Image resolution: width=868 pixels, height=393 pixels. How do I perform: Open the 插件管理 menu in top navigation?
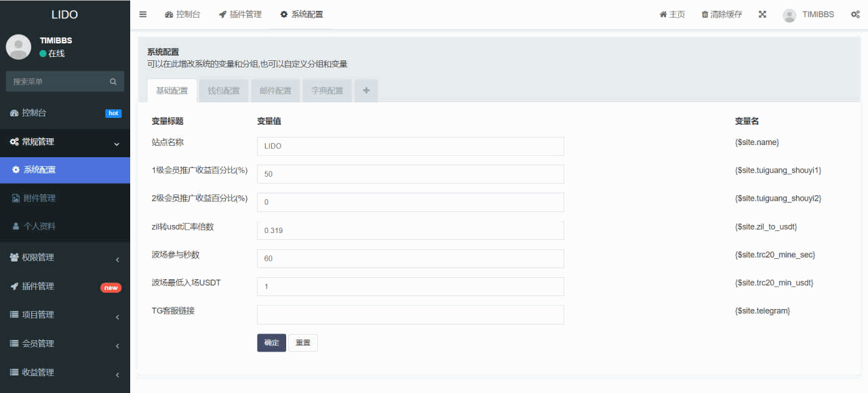coord(240,14)
